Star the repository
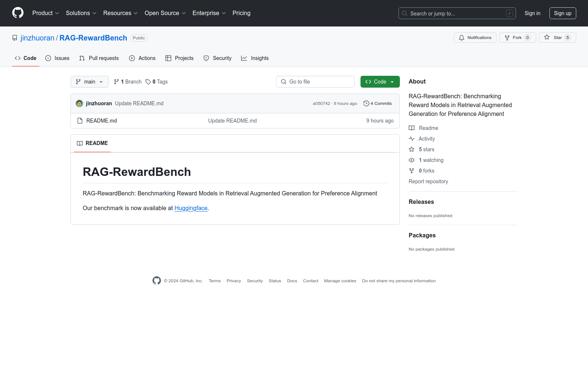This screenshot has width=588, height=368. (557, 38)
